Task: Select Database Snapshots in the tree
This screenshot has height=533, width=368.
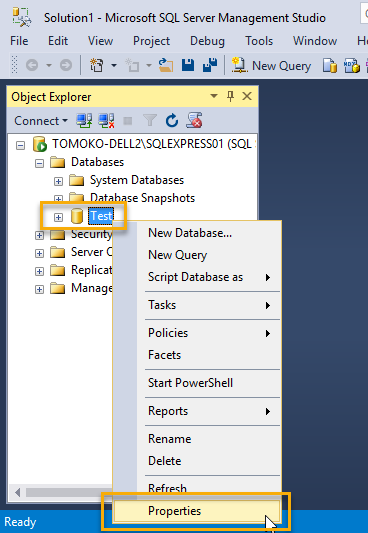Action: (x=142, y=198)
